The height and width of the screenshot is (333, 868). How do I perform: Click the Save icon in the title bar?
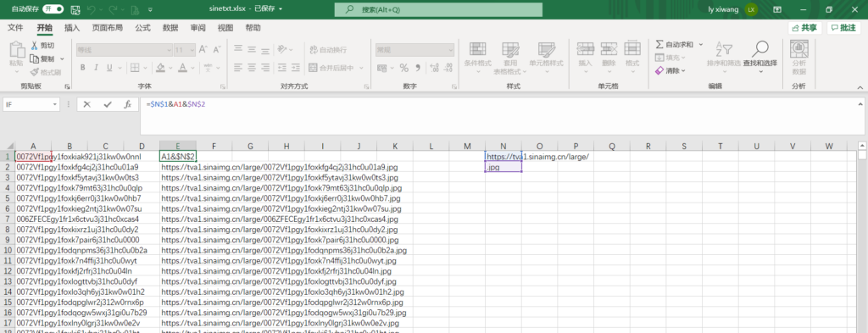[75, 10]
